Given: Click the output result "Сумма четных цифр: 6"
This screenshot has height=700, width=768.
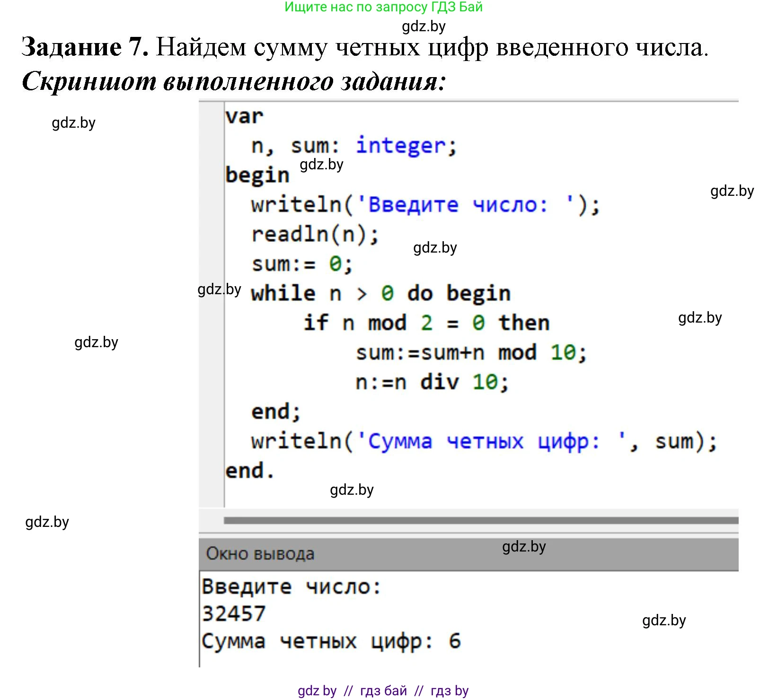Looking at the screenshot, I should point(331,641).
